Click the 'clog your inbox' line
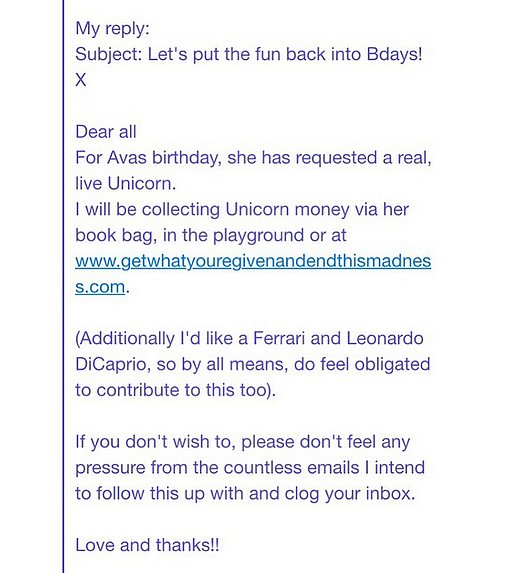Viewport: 525px width, 573px height. coord(245,493)
